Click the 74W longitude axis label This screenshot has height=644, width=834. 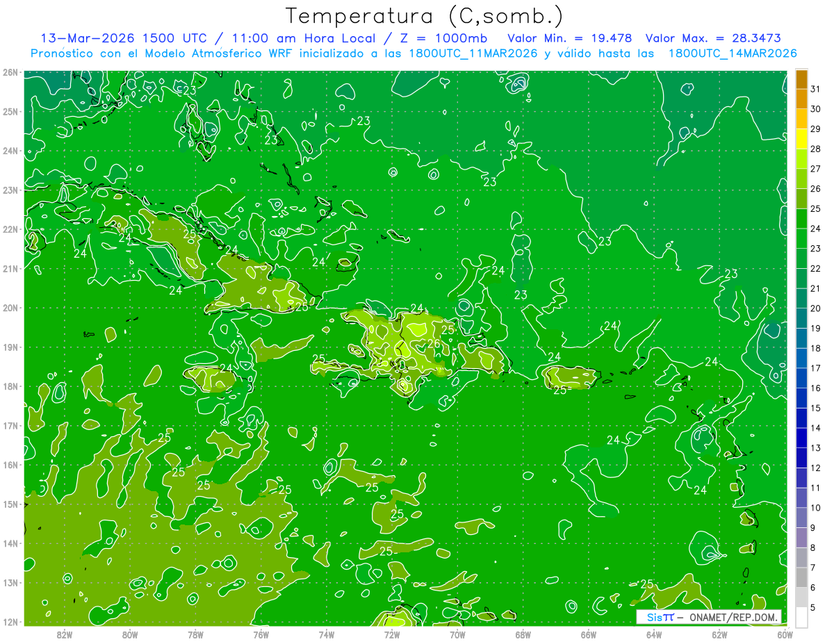pos(327,634)
